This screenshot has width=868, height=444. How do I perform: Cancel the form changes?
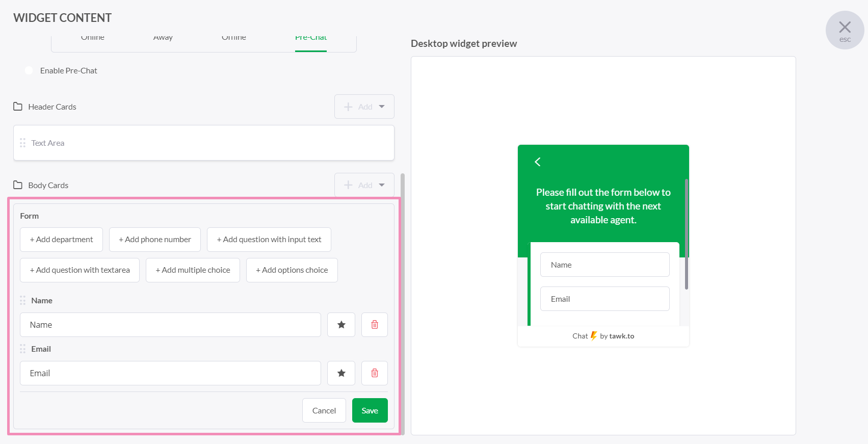pos(324,410)
